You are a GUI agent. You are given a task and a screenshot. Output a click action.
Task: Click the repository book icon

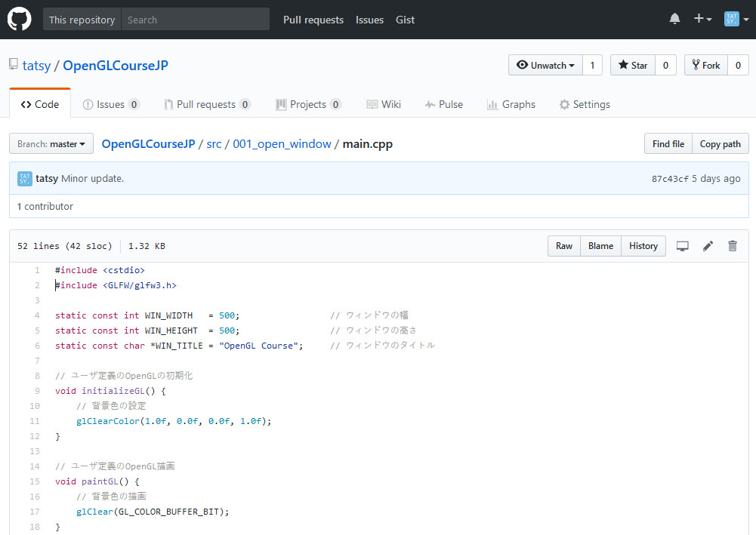[14, 65]
